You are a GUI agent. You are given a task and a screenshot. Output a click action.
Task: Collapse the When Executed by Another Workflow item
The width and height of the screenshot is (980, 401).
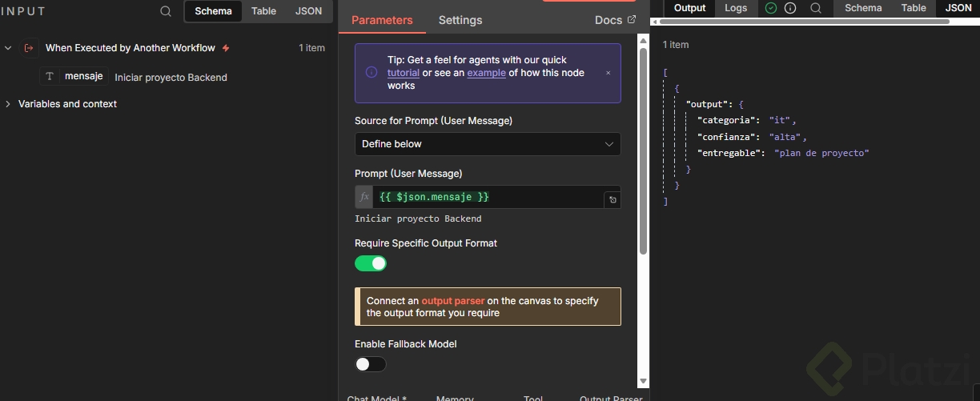(9, 48)
